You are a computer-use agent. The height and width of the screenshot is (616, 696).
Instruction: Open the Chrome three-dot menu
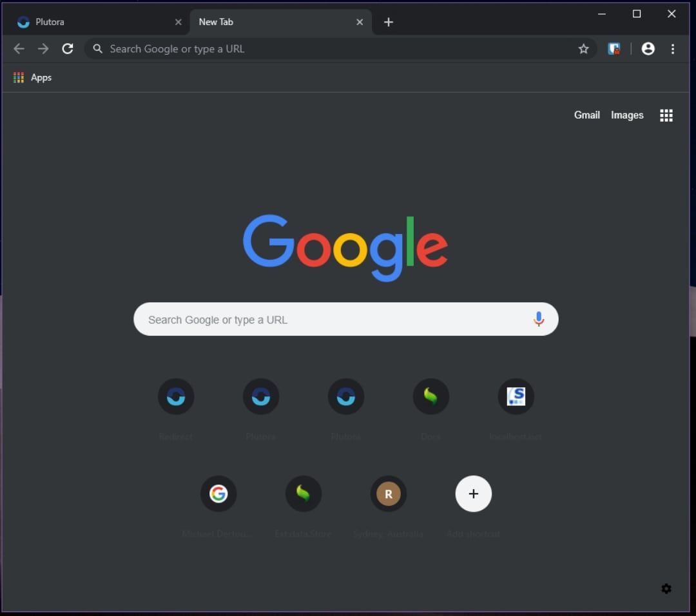[673, 48]
